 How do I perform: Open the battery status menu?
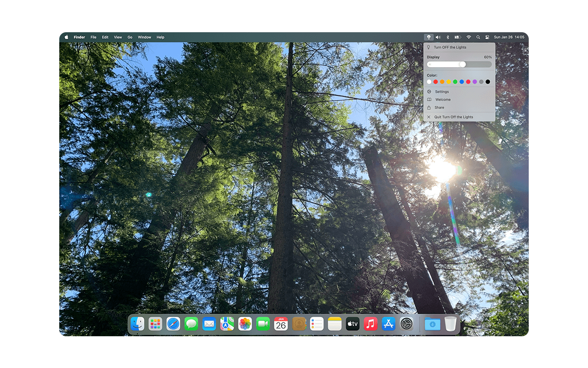point(458,37)
